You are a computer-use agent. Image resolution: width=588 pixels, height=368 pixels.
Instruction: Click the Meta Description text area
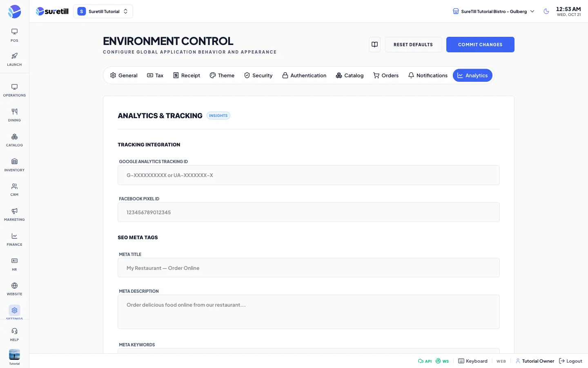click(x=309, y=312)
